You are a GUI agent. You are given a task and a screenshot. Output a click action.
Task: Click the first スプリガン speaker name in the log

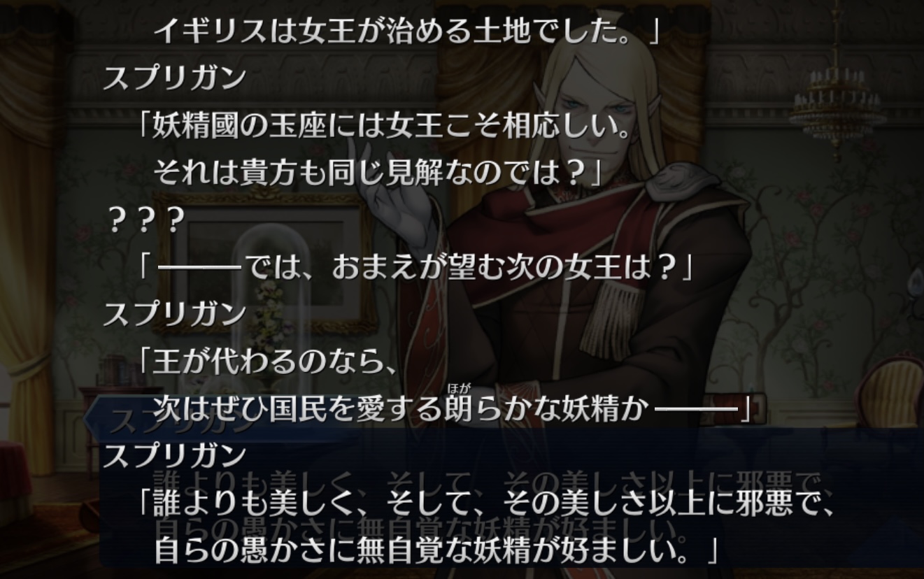[174, 77]
